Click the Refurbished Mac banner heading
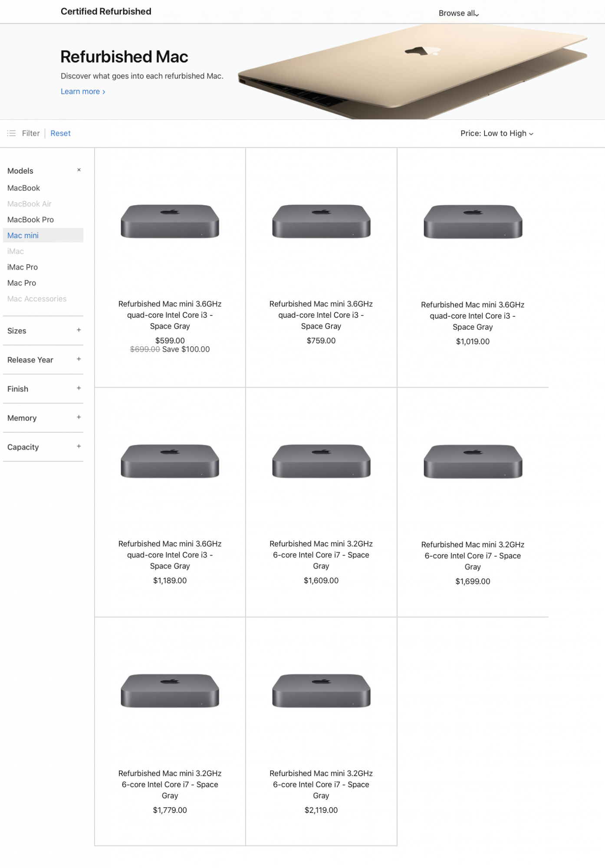 click(124, 57)
